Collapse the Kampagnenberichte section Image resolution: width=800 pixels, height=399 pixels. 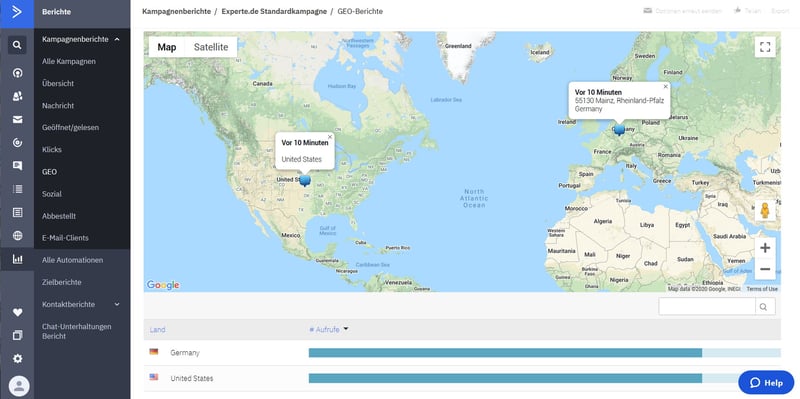(x=117, y=39)
